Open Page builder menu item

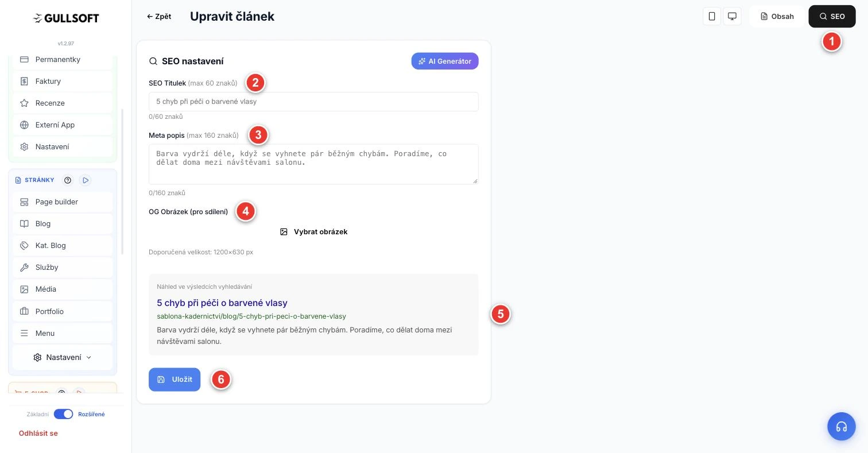coord(63,202)
